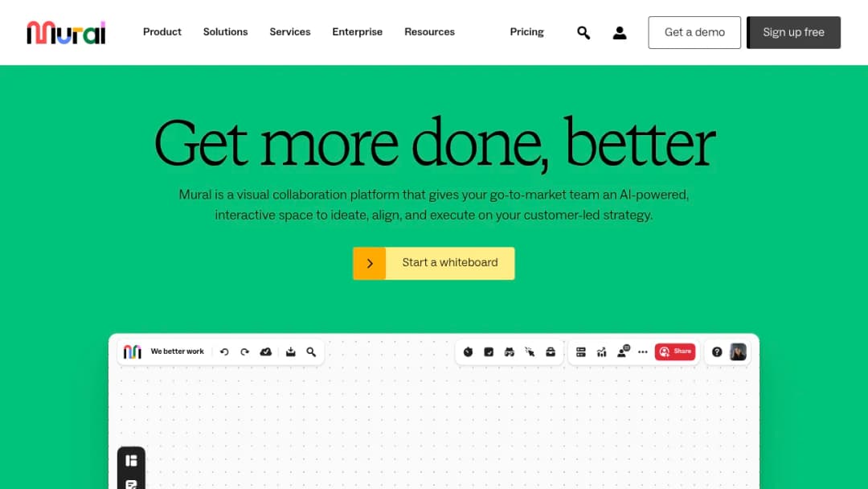Click the Sign up free button
This screenshot has height=489, width=868.
tap(793, 33)
